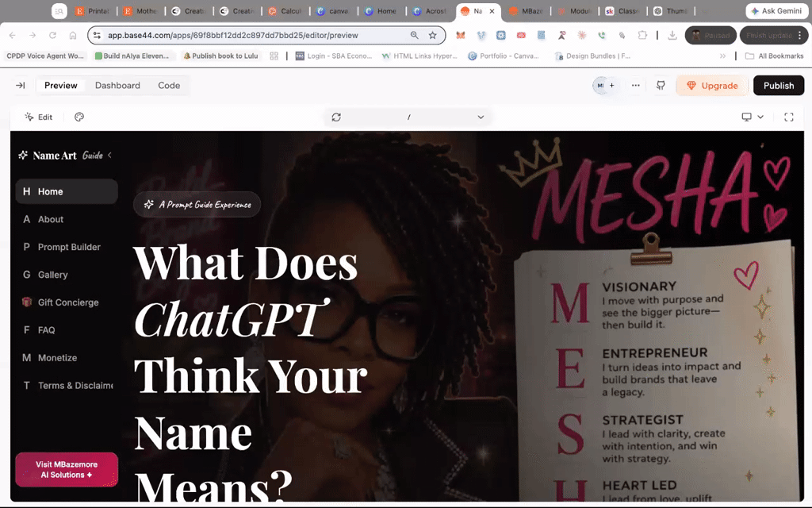Screen dimensions: 812x508
Task: Click the Name Art Guide logo
Action: click(x=60, y=155)
